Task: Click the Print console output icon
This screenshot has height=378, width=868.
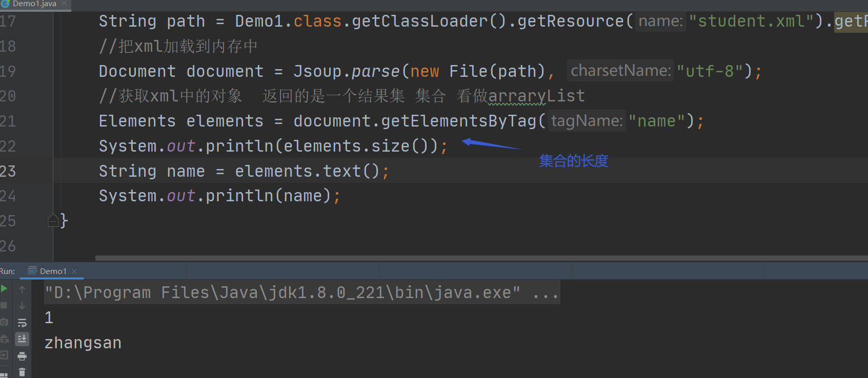Action: point(22,356)
